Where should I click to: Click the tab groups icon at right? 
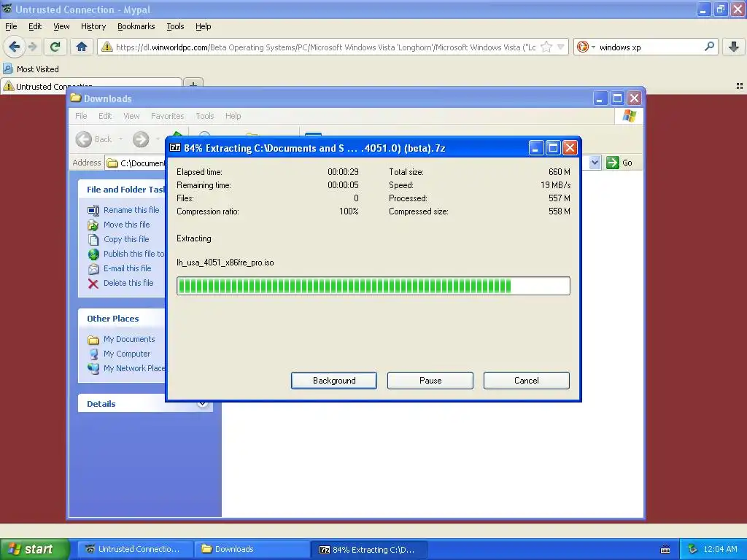(740, 86)
